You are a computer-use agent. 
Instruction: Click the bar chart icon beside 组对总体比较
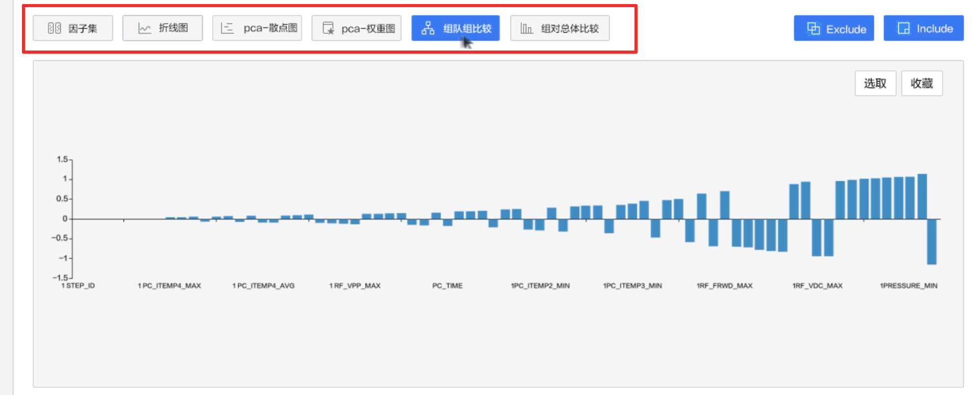click(x=526, y=28)
